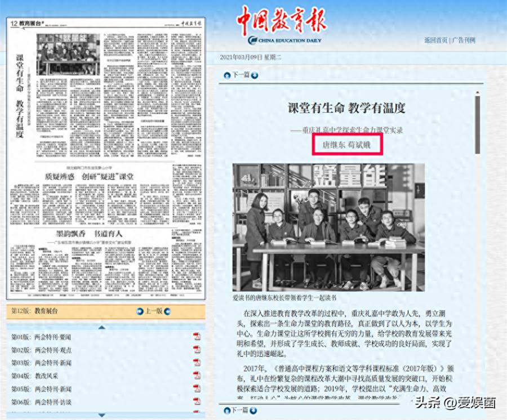The width and height of the screenshot is (507, 420).
Task: Click the article title 课堂有生命 教学有温度
Action: pyautogui.click(x=346, y=108)
